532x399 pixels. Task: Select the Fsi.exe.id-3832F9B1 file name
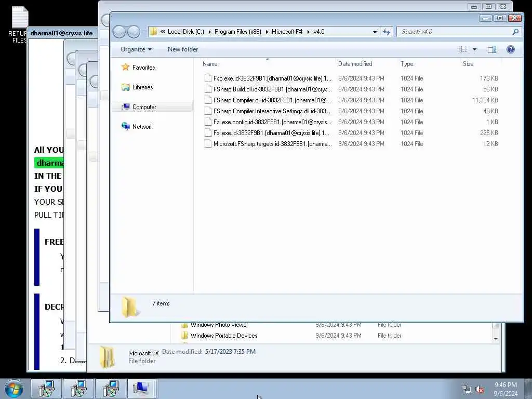click(271, 132)
